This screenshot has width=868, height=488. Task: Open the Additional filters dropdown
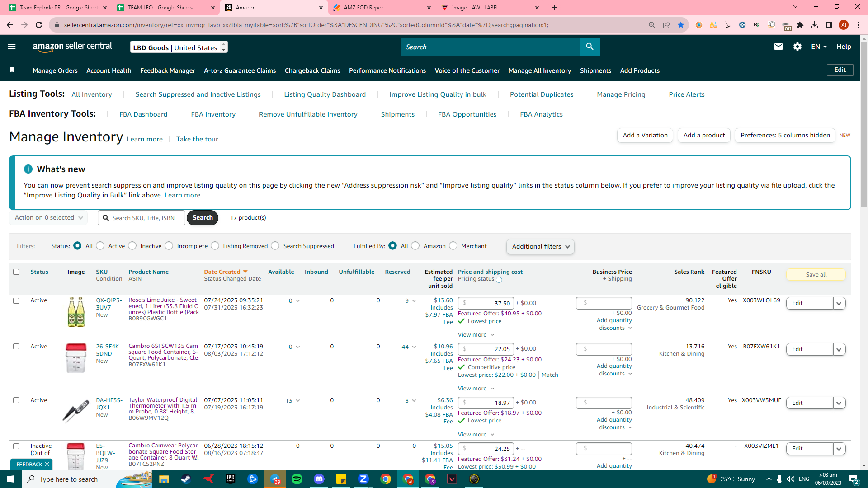(x=540, y=246)
